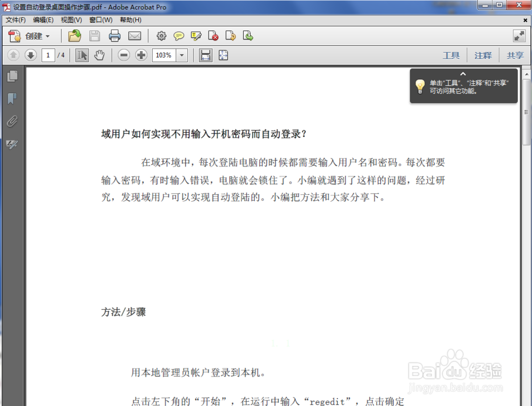The width and height of the screenshot is (532, 406).
Task: Select the Hand tool
Action: point(99,55)
